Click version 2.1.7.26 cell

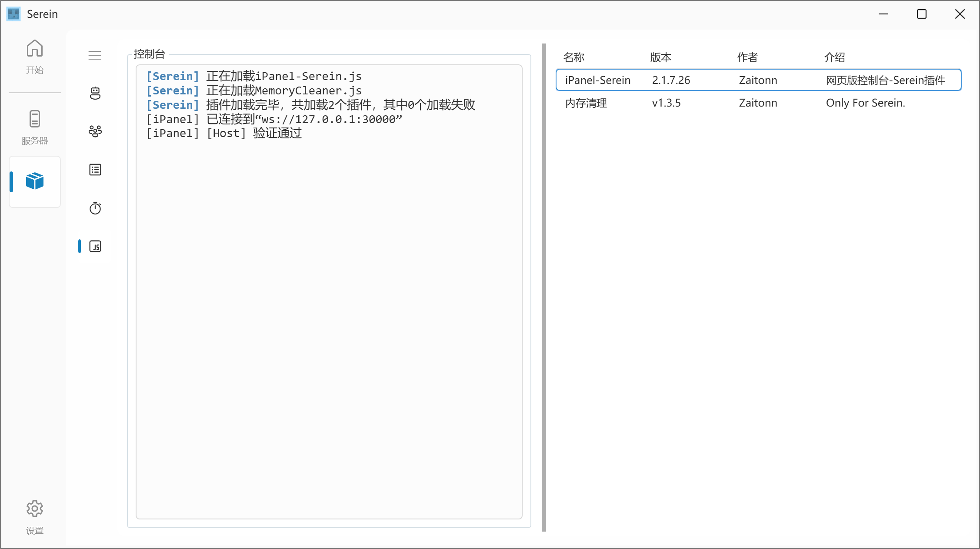(x=671, y=80)
